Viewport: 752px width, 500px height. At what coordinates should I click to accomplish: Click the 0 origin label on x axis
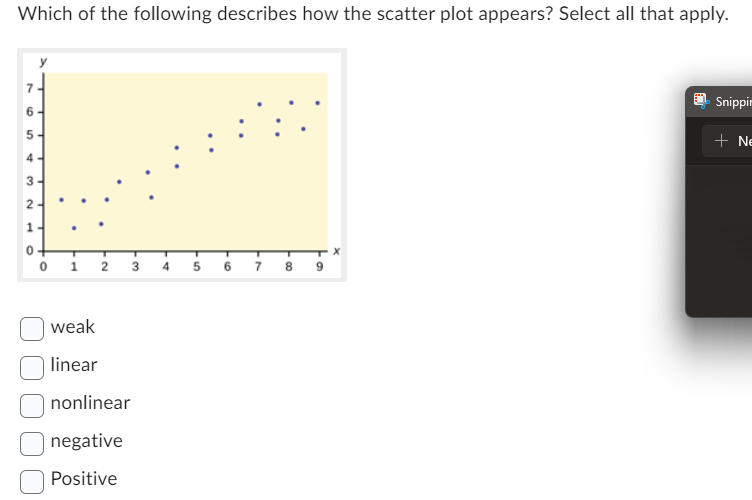click(43, 267)
